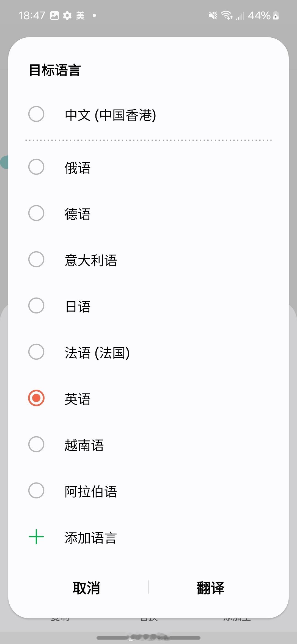
Task: Tap the 美 input method status icon
Action: point(80,16)
